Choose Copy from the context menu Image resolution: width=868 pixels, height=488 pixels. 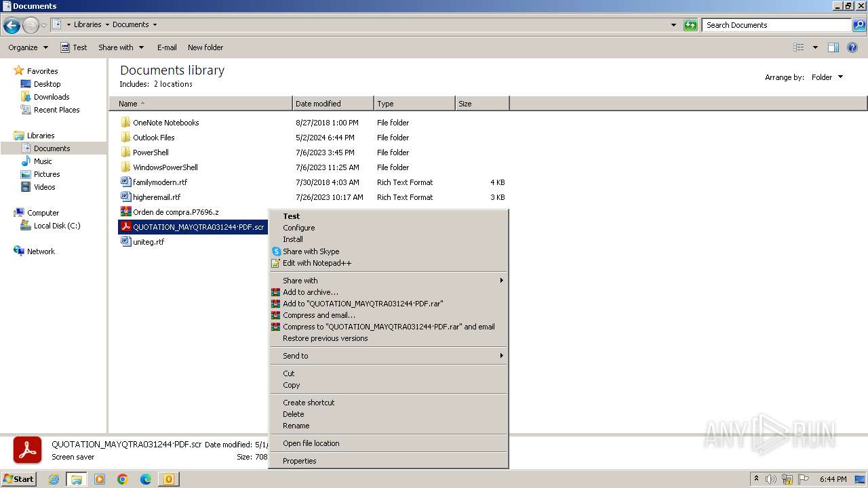[389, 385]
